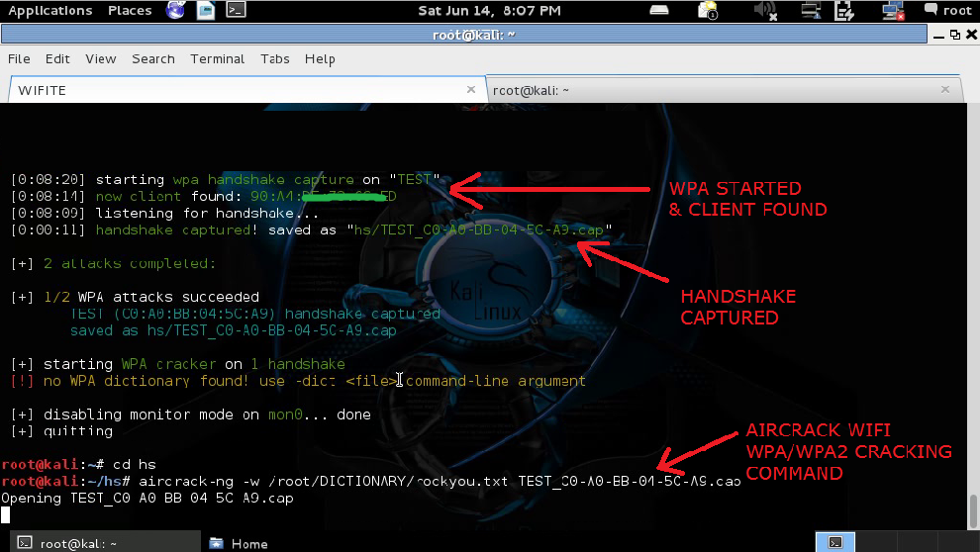Open the root user menu
This screenshot has width=980, height=552.
pyautogui.click(x=948, y=10)
